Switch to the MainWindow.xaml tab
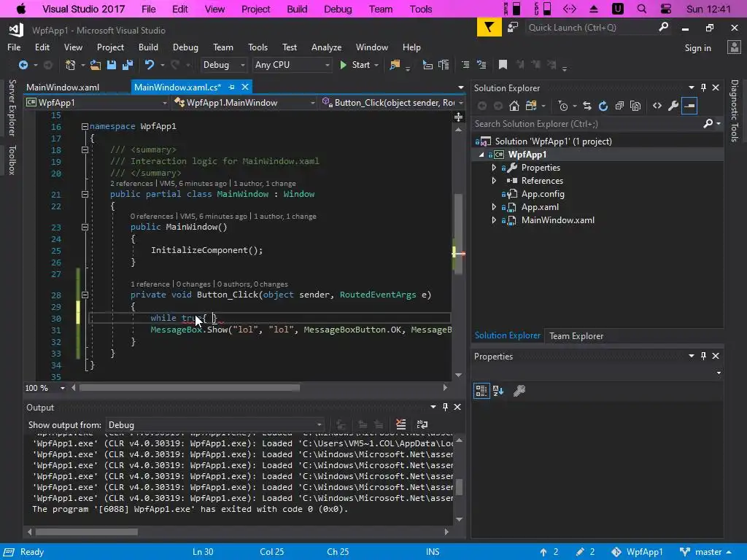 63,87
